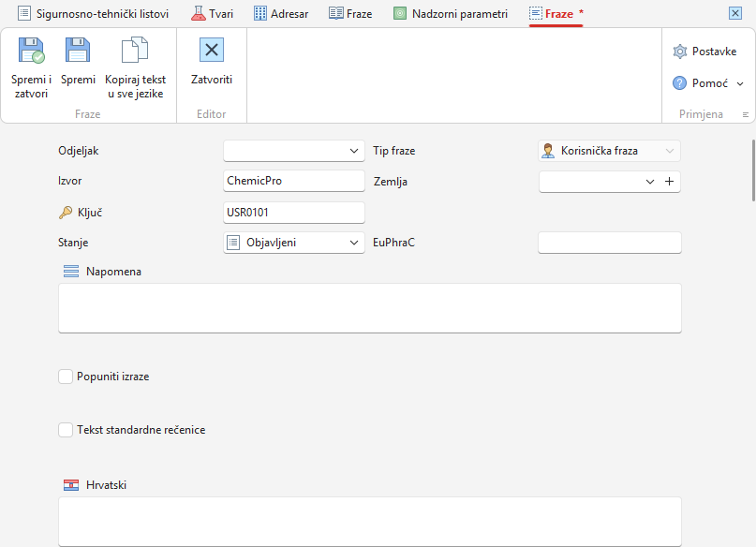This screenshot has width=756, height=547.
Task: Expand the Pomoć dropdown arrow
Action: tap(740, 84)
